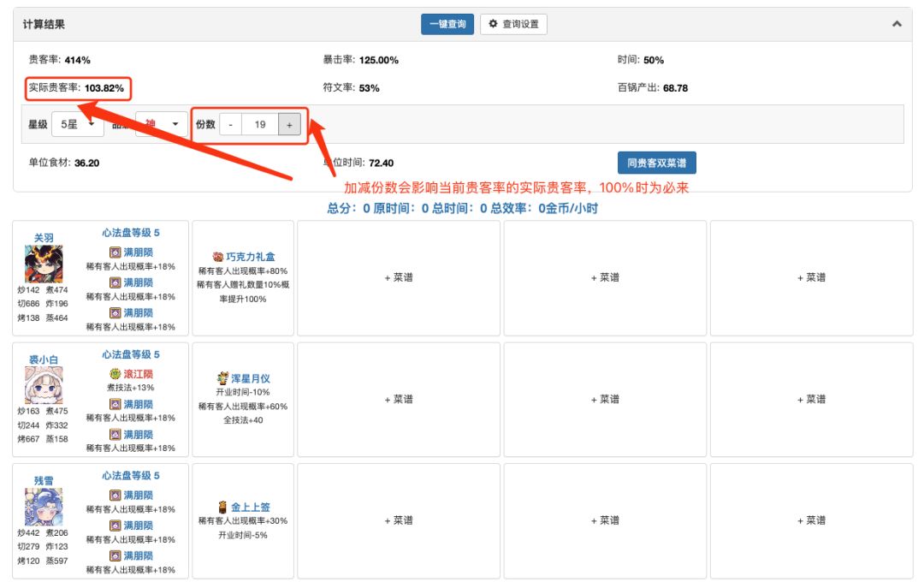Select 裴小白's chef avatar
Screen dimensions: 924x588
[44, 384]
